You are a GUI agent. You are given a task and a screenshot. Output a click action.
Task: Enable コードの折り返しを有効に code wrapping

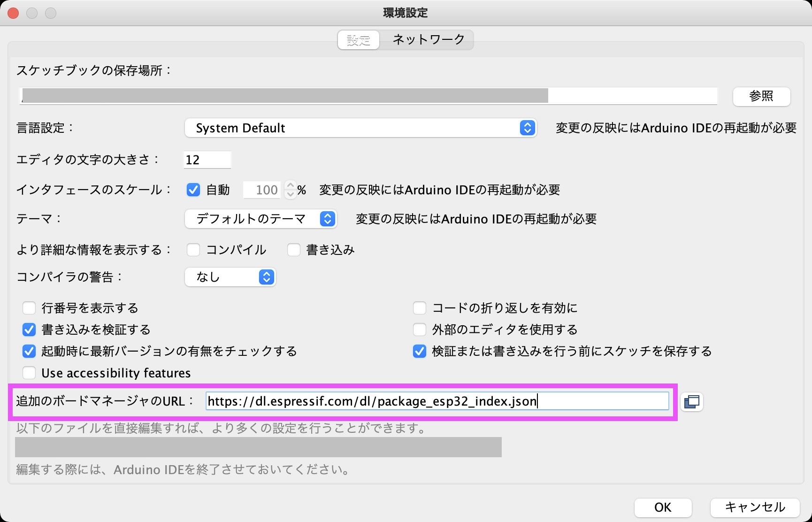419,307
